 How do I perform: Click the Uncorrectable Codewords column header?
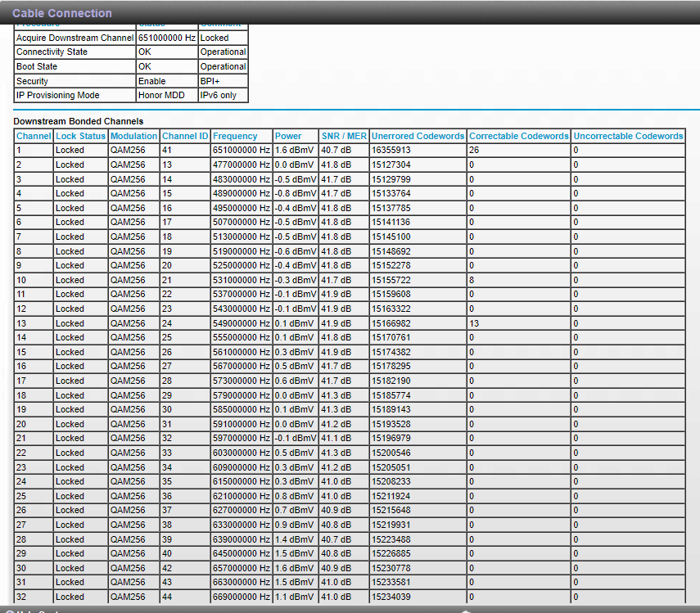(628, 136)
